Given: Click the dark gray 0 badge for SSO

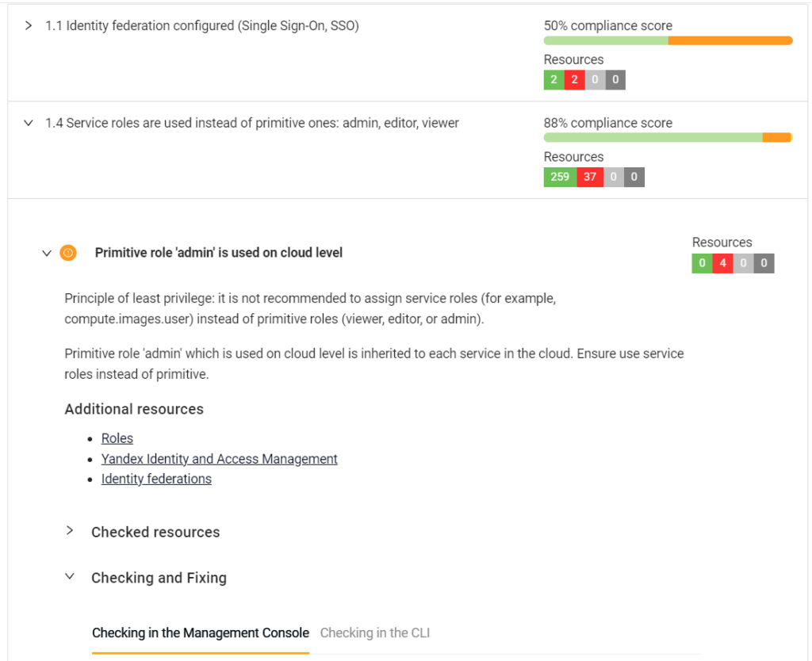Looking at the screenshot, I should [x=615, y=79].
